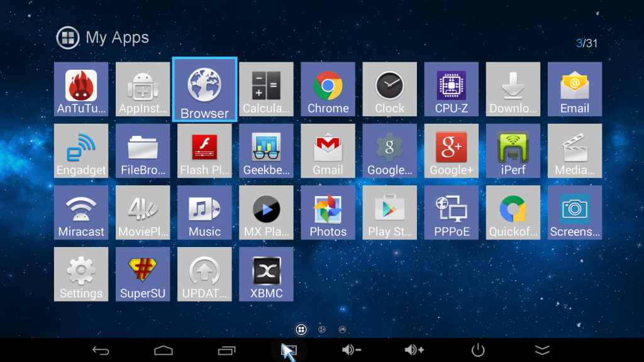Launch Quickoffice

(513, 212)
